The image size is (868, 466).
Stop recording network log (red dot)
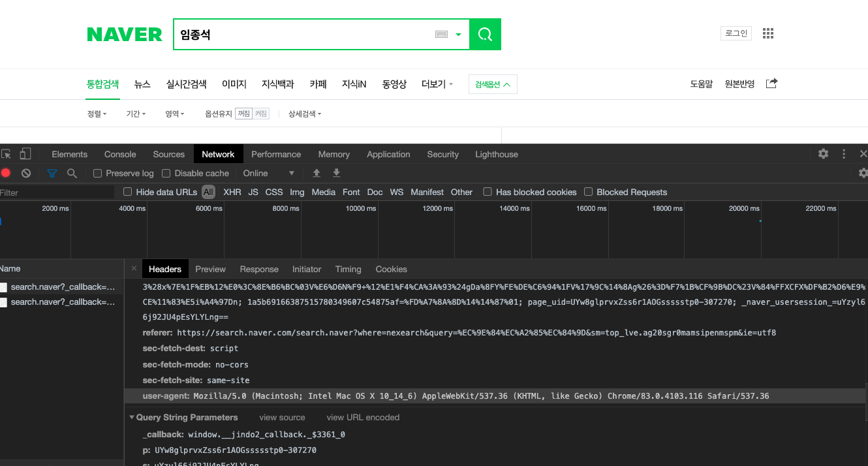click(x=6, y=173)
